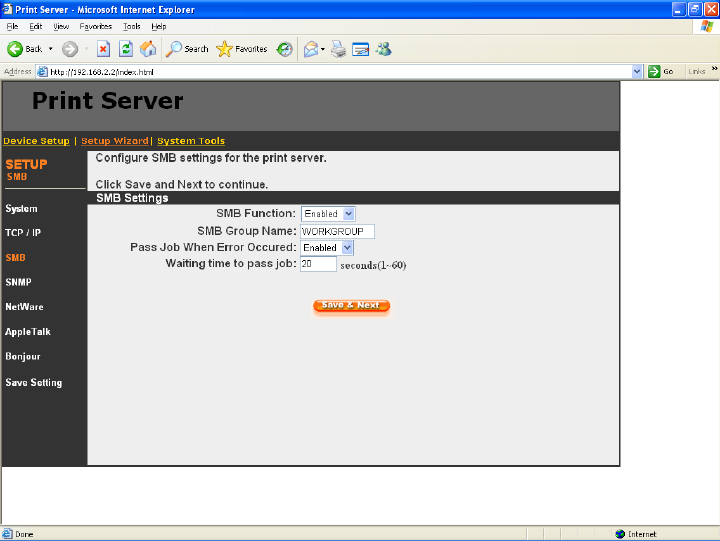720x541 pixels.
Task: Expand the Links toolbar chevron
Action: pyautogui.click(x=714, y=68)
